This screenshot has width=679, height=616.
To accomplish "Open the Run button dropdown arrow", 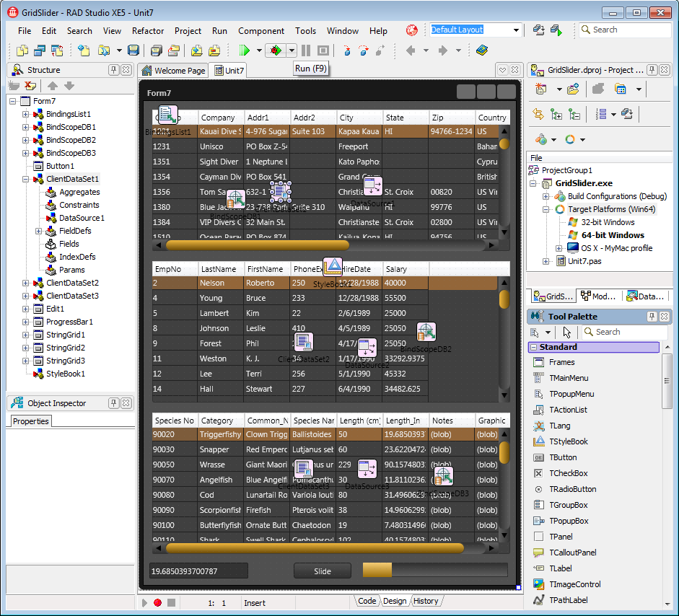I will (x=292, y=50).
